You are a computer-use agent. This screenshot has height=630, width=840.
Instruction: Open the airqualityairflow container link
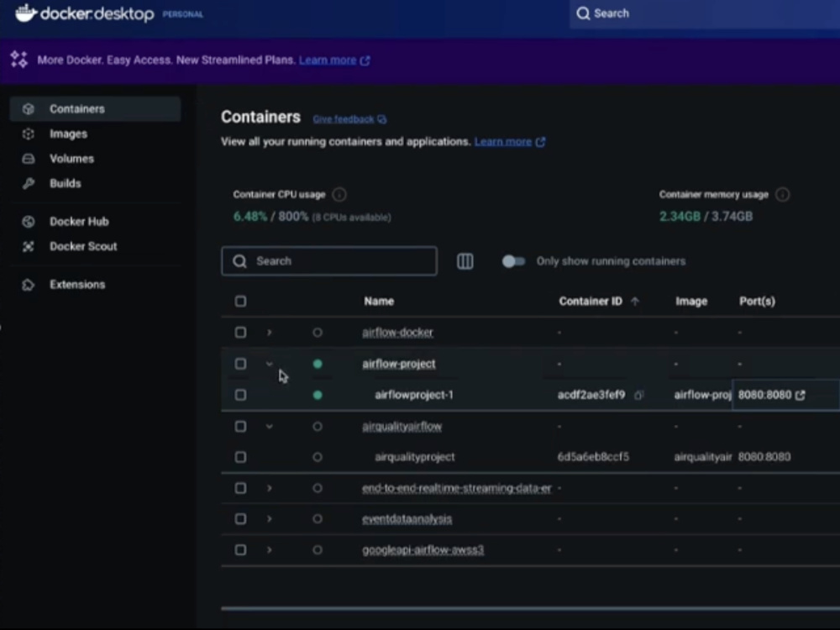tap(402, 427)
